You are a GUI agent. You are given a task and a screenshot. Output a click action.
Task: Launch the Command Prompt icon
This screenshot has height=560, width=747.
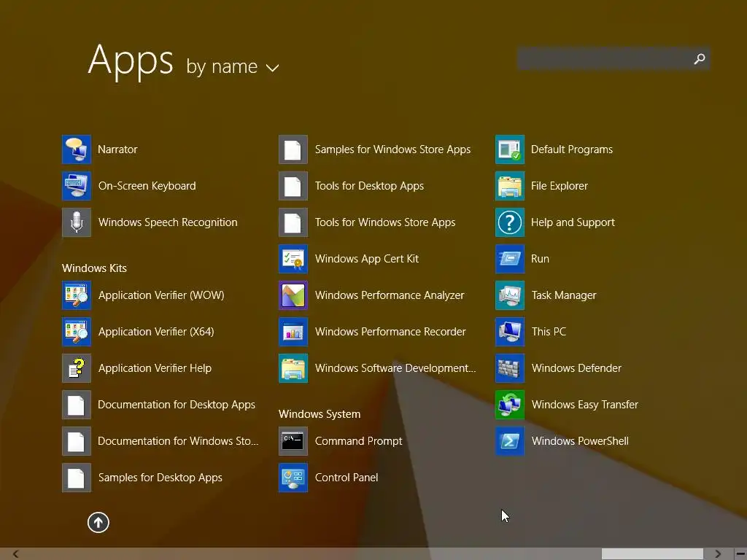[x=293, y=441]
